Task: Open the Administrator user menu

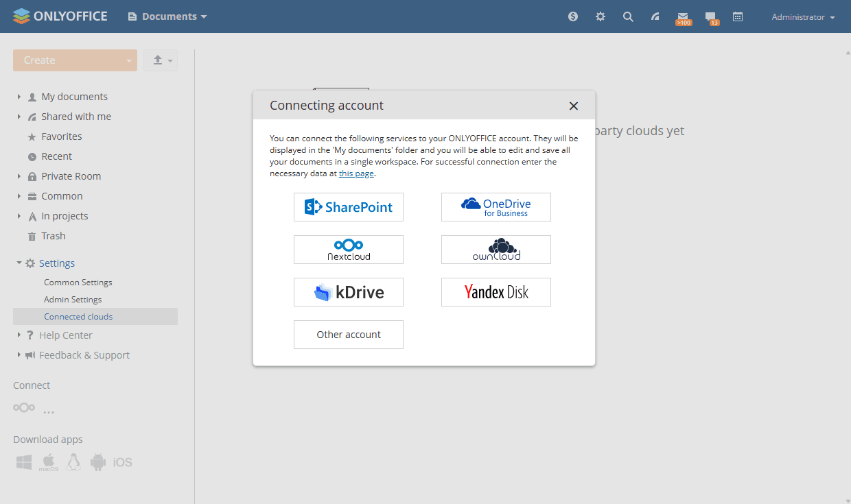Action: (803, 17)
